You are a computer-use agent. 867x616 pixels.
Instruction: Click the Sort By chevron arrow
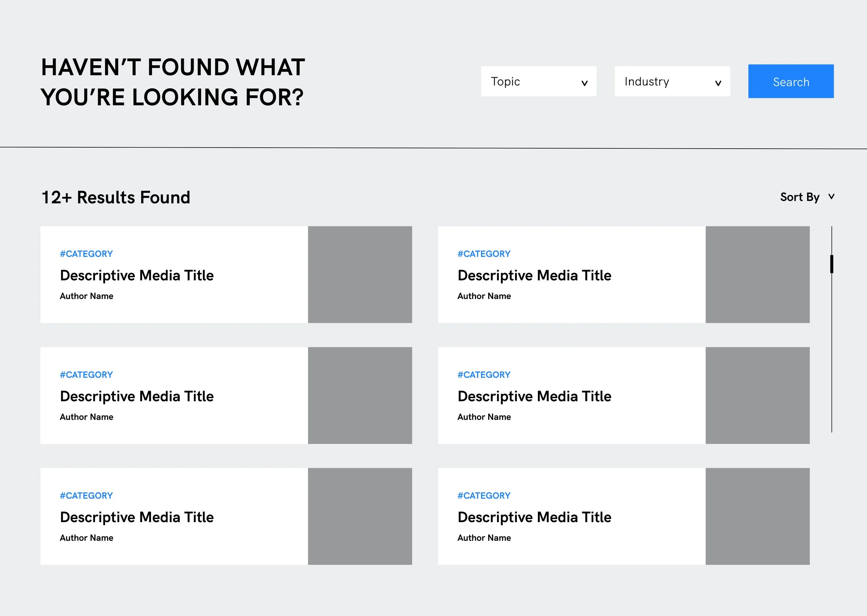pos(831,196)
